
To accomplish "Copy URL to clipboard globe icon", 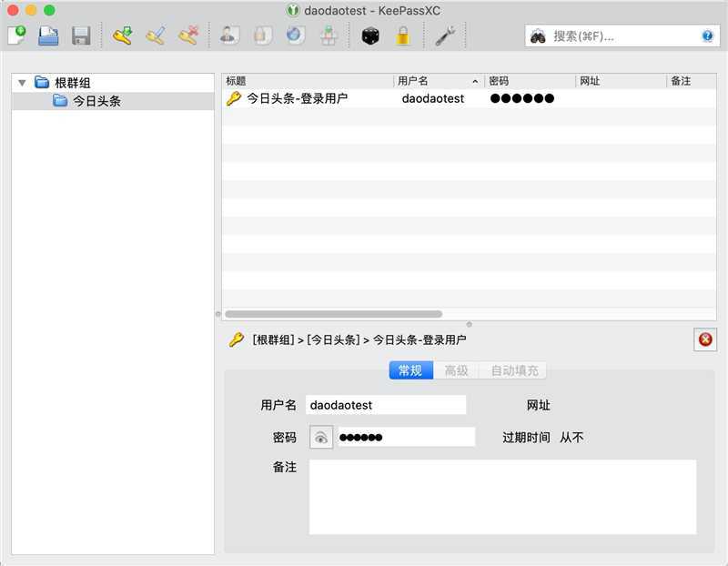I will 295,35.
